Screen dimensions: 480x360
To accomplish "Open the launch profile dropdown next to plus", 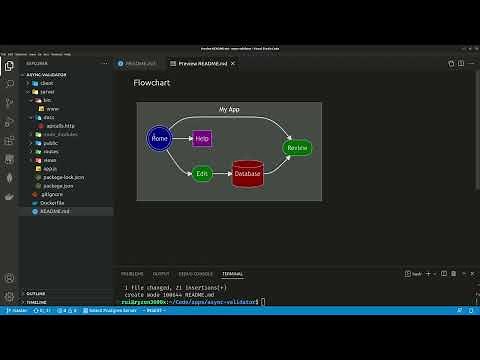I will [x=435, y=274].
